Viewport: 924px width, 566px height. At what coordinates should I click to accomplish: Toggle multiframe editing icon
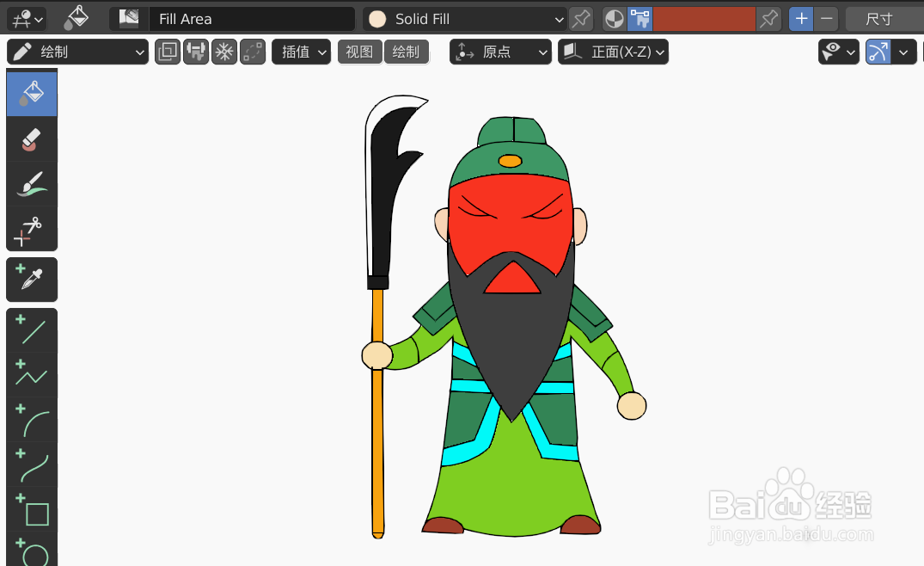click(x=168, y=52)
